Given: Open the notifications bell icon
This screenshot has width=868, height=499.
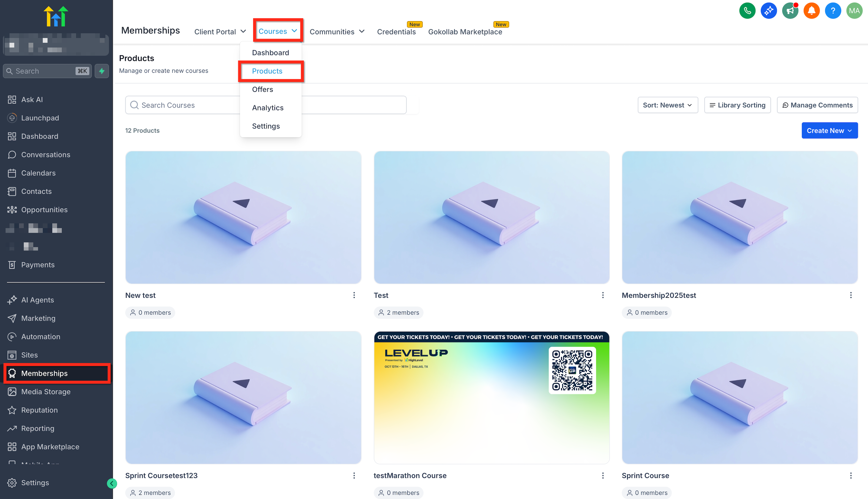Looking at the screenshot, I should [x=811, y=11].
